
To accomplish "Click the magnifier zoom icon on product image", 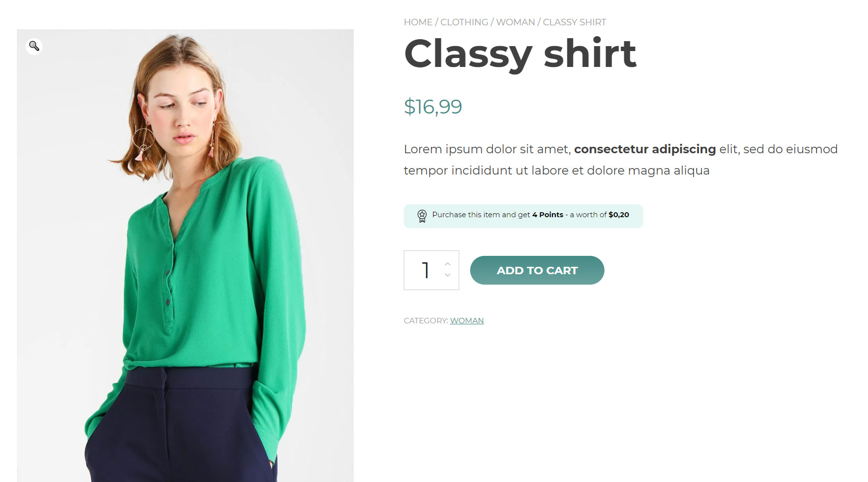I will click(x=34, y=46).
